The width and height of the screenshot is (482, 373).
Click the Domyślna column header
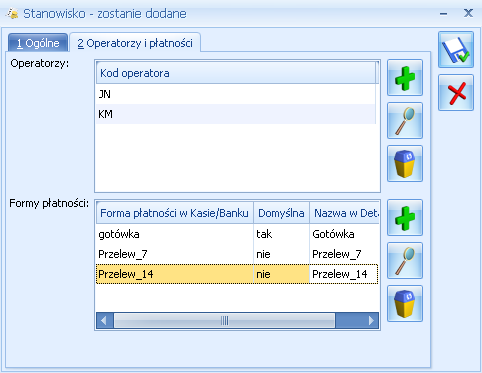click(281, 213)
